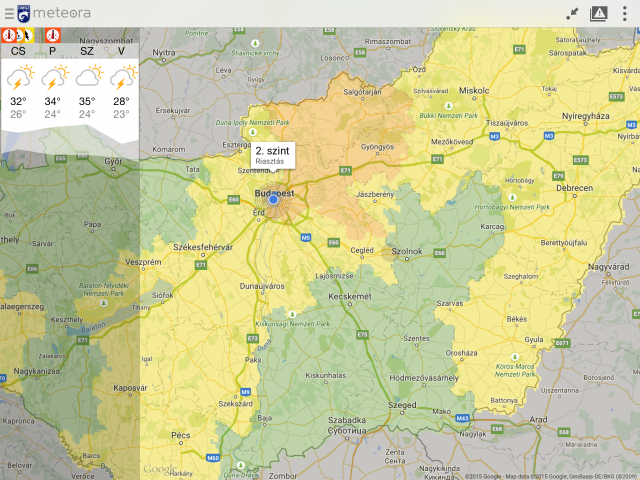Tap thunderstorm weather icon for CS
640x480 pixels.
point(20,77)
